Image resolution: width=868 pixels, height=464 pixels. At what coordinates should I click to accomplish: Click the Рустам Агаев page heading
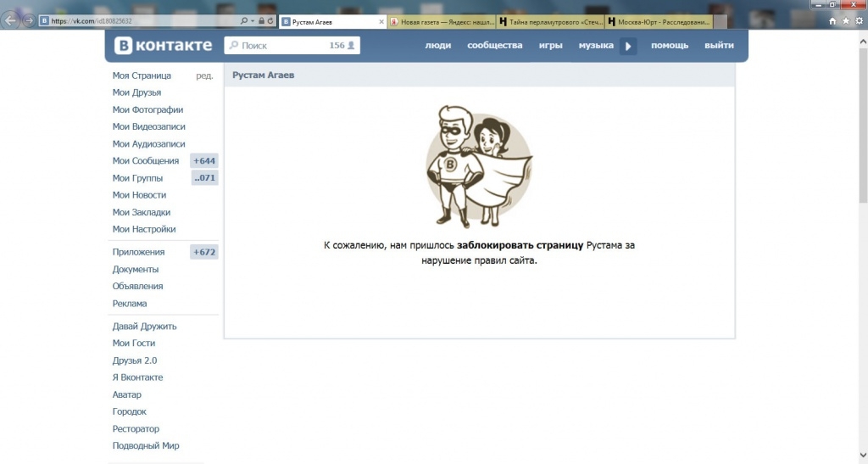click(263, 75)
